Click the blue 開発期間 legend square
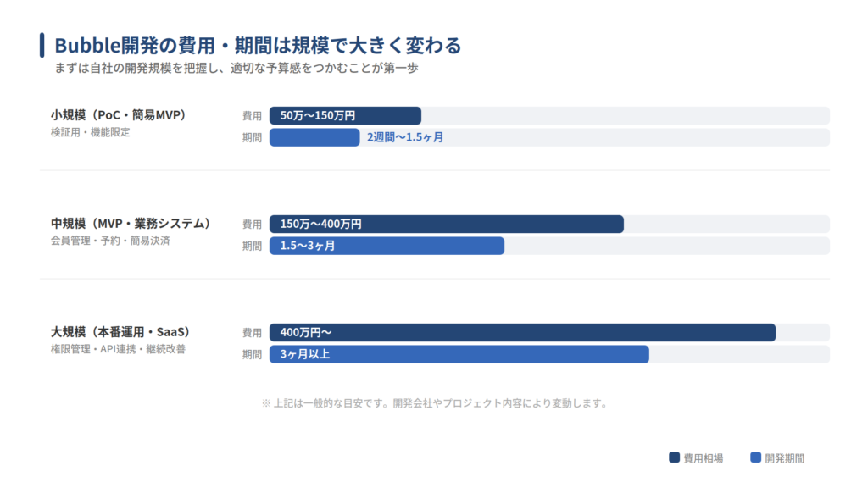868x488 pixels. pyautogui.click(x=756, y=457)
